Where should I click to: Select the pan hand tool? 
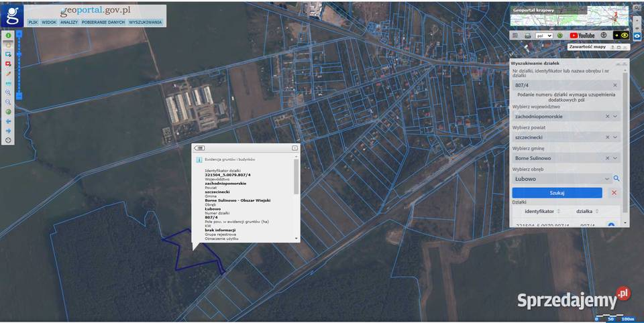point(8,45)
